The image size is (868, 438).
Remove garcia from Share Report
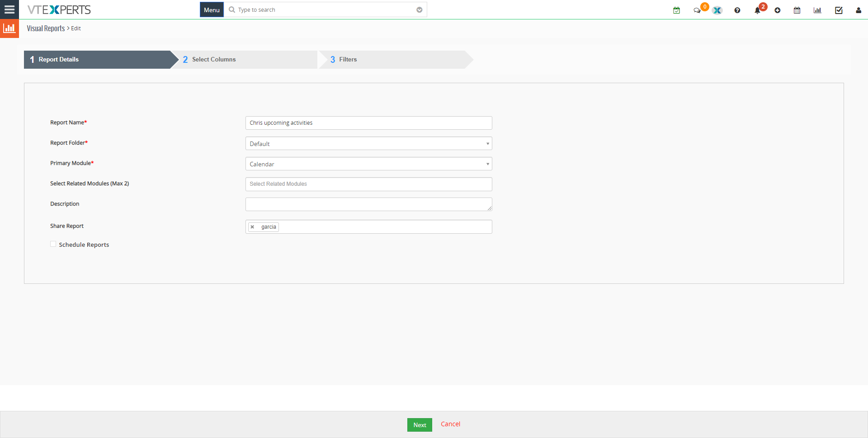tap(252, 227)
